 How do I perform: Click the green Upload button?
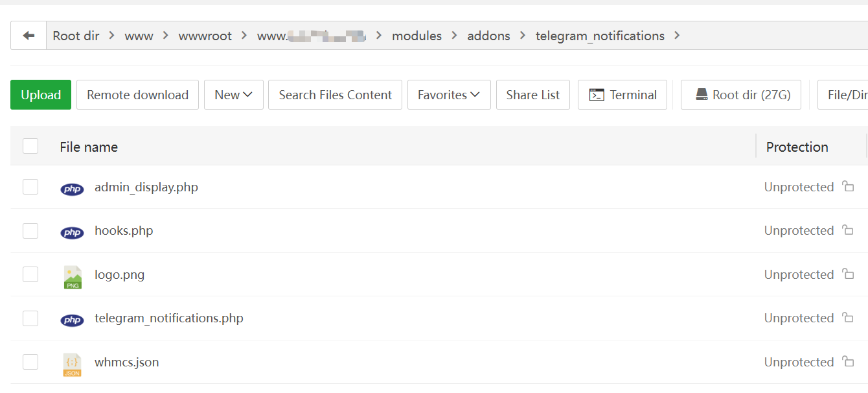pos(41,95)
